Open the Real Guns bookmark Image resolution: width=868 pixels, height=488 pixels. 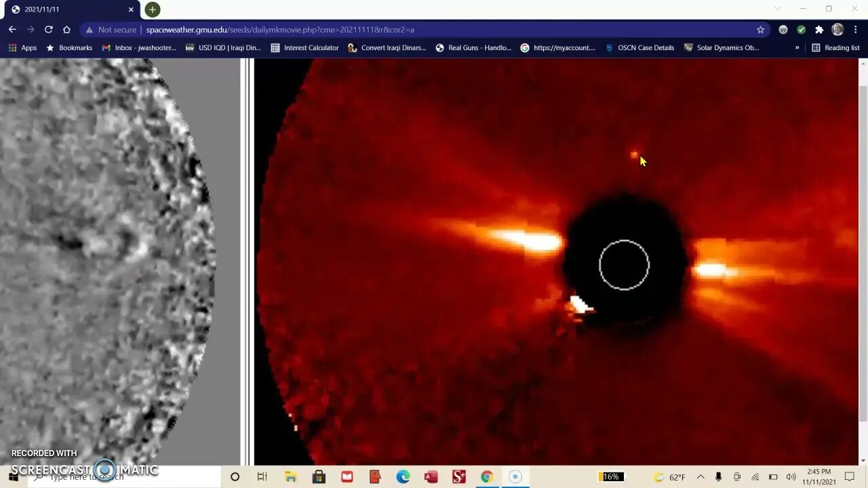click(x=473, y=48)
